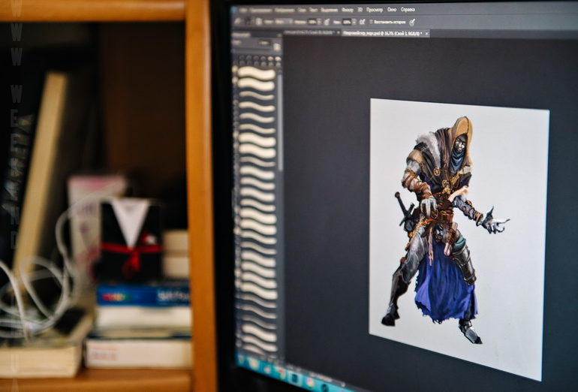Image resolution: width=578 pixels, height=392 pixels.
Task: Enable the Восстановить историю checkbox
Action: point(371,22)
